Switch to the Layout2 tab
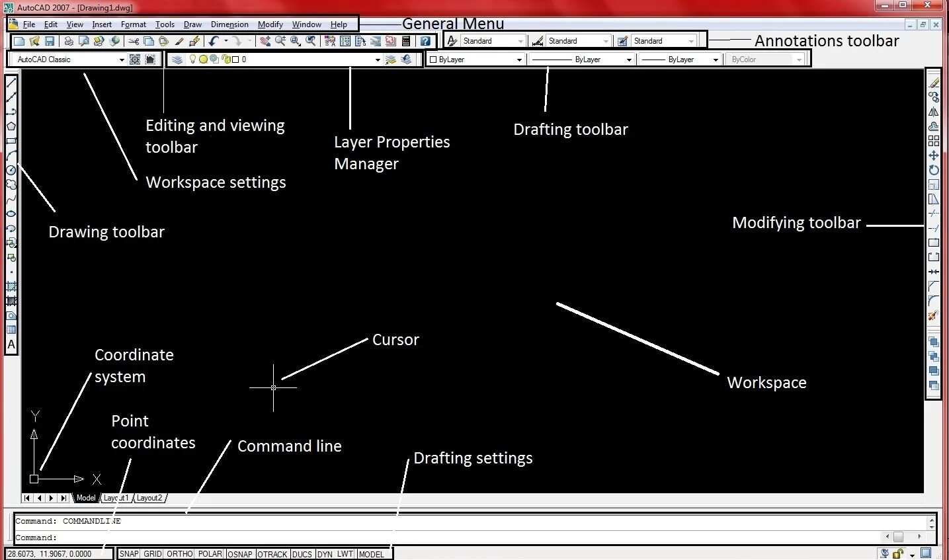Screen dimensions: 949x560 tap(149, 498)
